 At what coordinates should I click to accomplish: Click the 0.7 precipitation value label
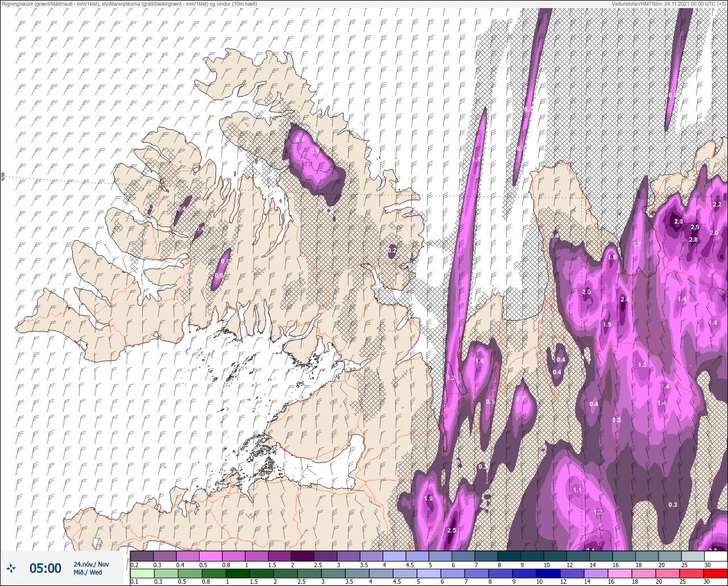[x=520, y=399]
